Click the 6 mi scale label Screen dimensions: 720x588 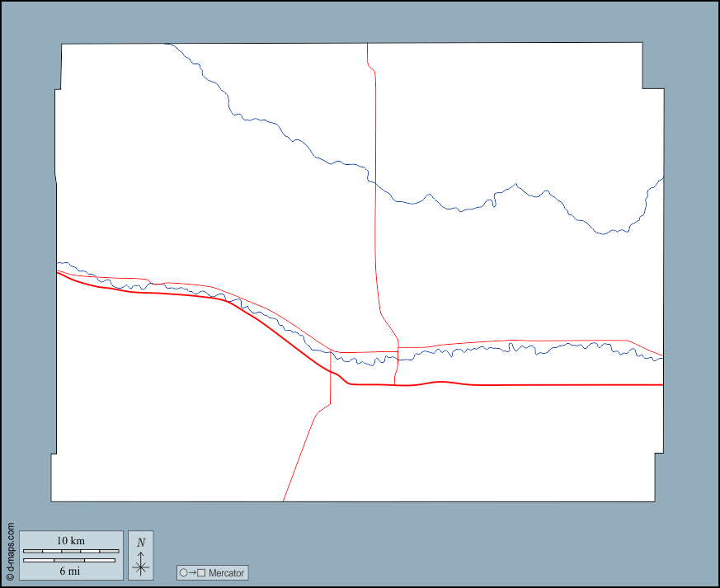pos(70,571)
